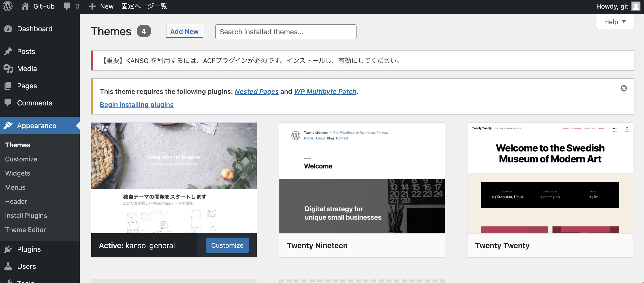Open the kanso-general theme screenshot
This screenshot has height=283, width=644.
[174, 178]
